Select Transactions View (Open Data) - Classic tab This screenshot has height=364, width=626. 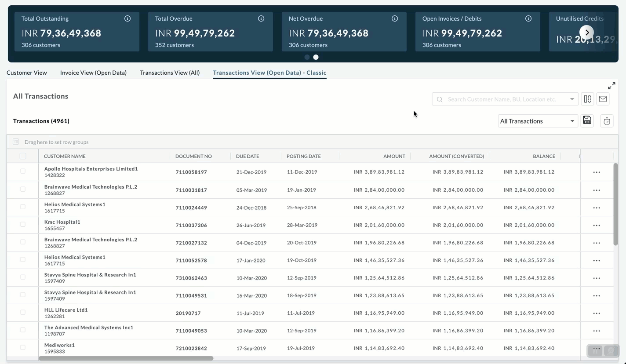[269, 73]
